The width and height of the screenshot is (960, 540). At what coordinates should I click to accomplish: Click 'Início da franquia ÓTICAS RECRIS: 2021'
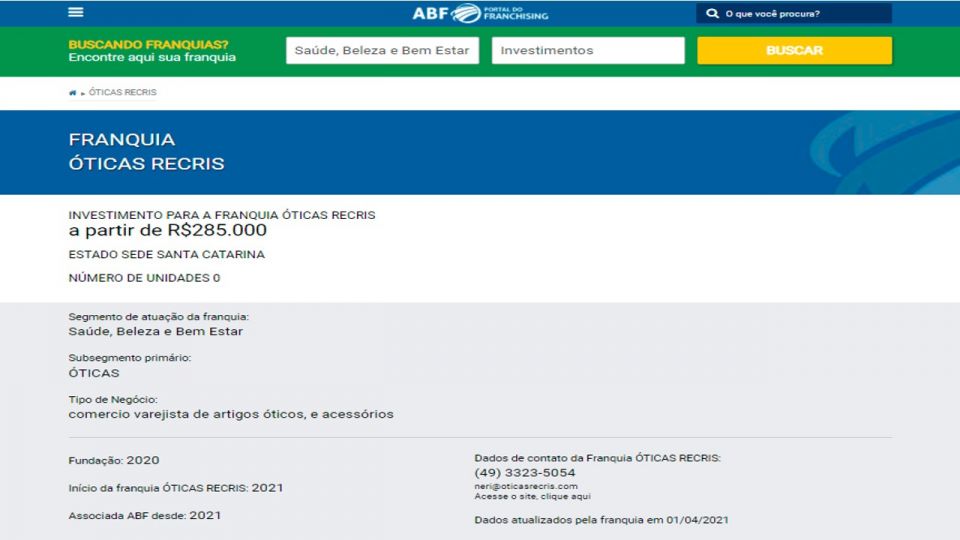point(176,488)
